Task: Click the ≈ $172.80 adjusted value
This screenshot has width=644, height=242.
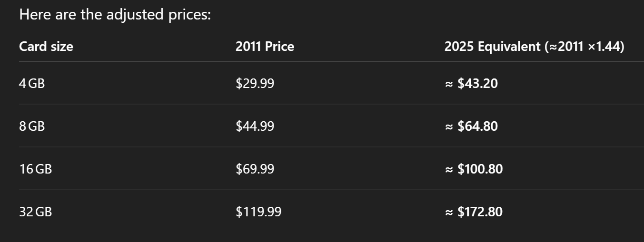Action: click(474, 212)
